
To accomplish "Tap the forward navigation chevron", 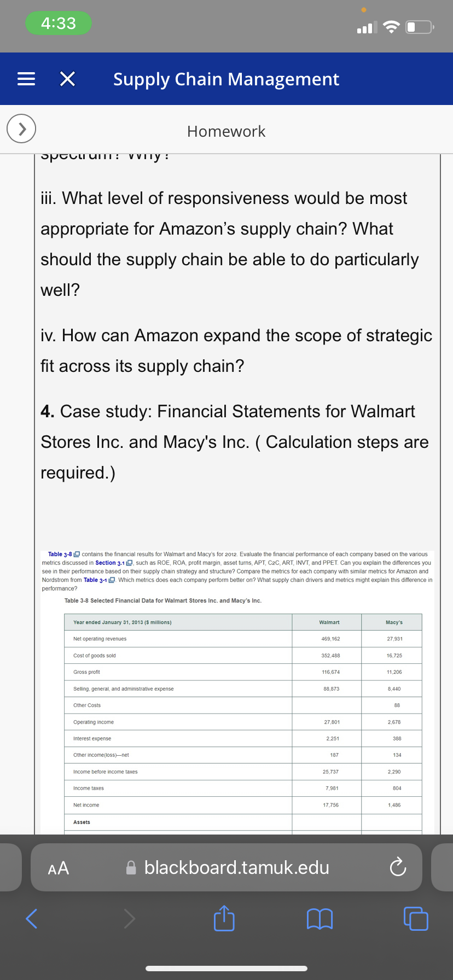I will click(x=129, y=919).
